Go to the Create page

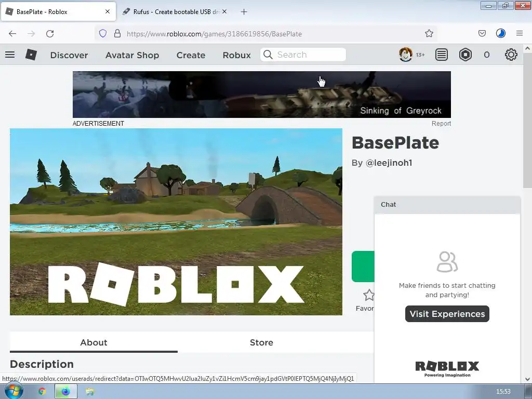click(191, 55)
